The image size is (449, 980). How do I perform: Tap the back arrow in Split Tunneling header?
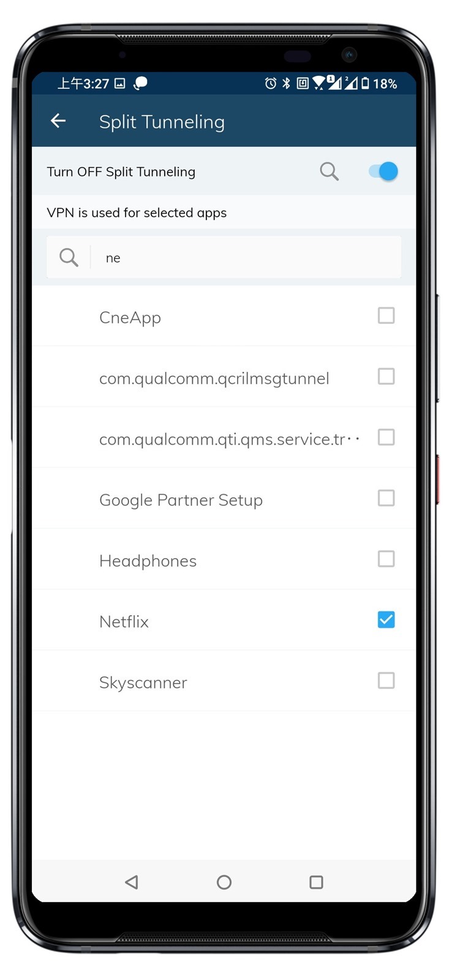(58, 121)
